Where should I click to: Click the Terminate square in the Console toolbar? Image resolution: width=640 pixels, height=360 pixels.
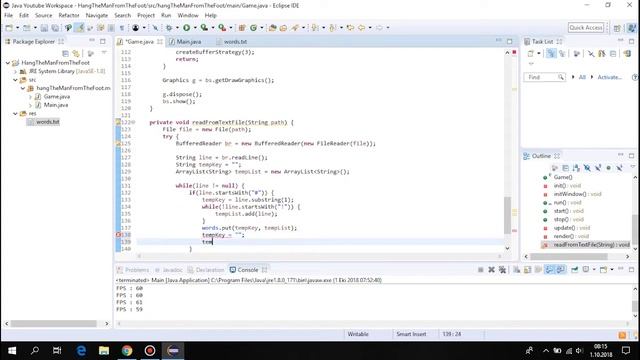click(x=480, y=270)
